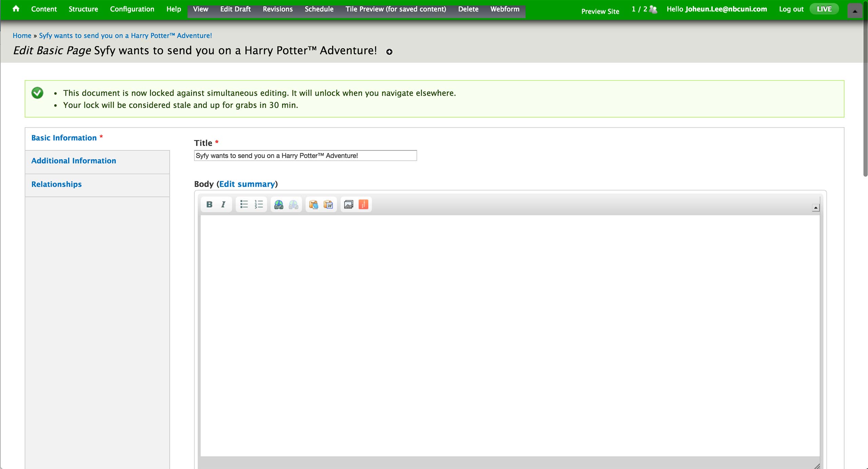Click the paste from Word icon
Image resolution: width=868 pixels, height=469 pixels.
(328, 204)
